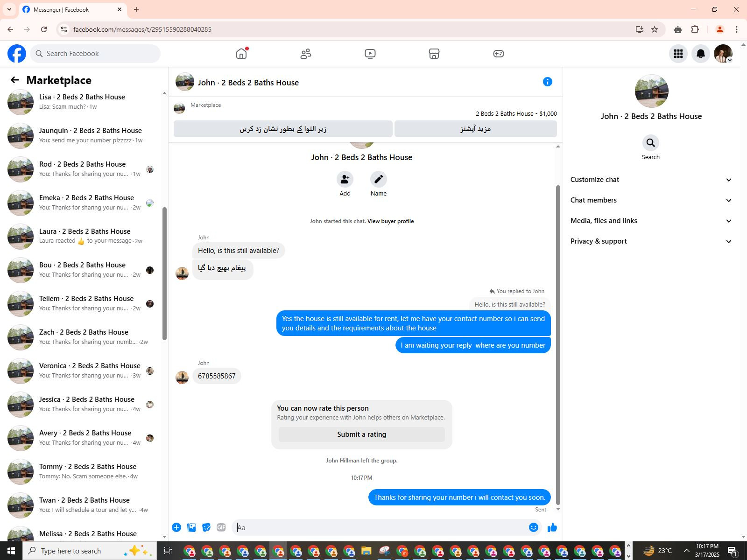Expand Media, files and links section

coord(651,221)
